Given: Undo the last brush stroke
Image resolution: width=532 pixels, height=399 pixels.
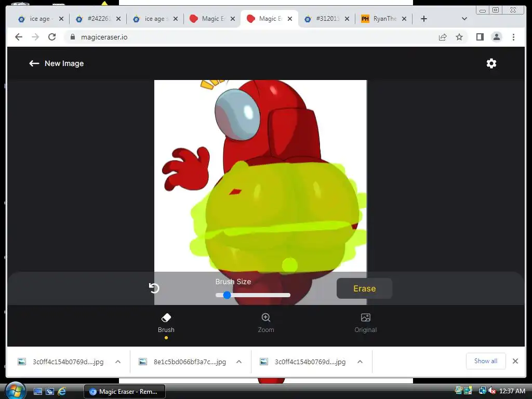Looking at the screenshot, I should [154, 288].
